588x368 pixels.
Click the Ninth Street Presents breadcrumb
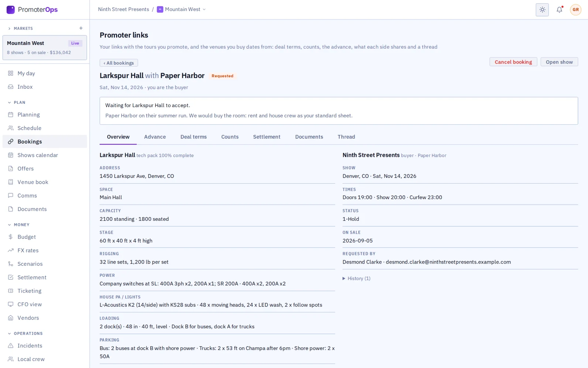[x=123, y=10]
